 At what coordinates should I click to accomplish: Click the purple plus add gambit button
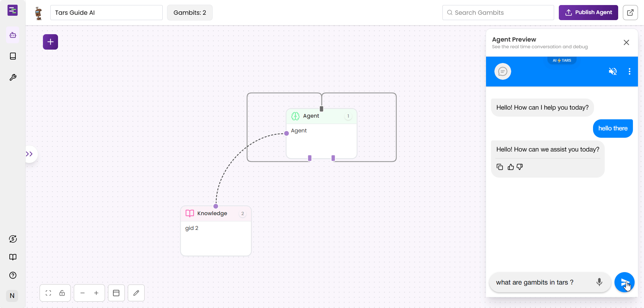tap(50, 42)
